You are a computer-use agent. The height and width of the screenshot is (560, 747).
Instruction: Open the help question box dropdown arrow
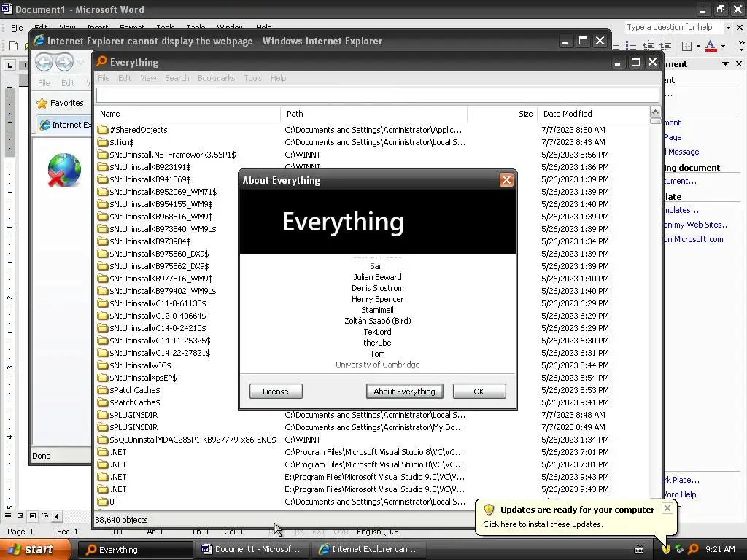[x=728, y=28]
